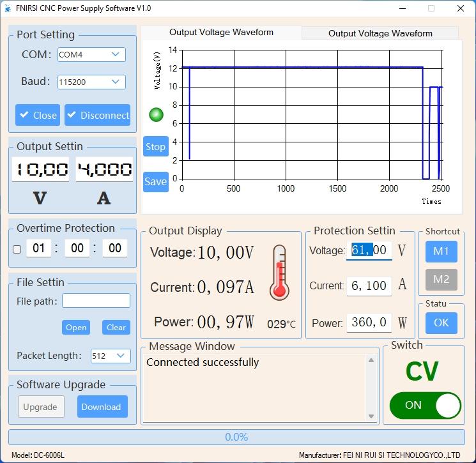
Task: Click the OK status indicator button
Action: pos(441,323)
